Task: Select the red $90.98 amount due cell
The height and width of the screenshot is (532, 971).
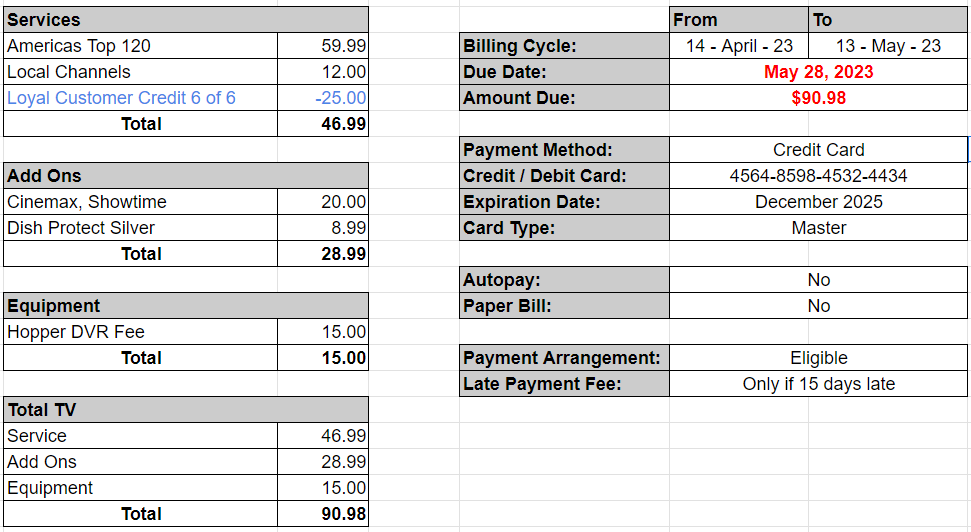Action: 818,98
